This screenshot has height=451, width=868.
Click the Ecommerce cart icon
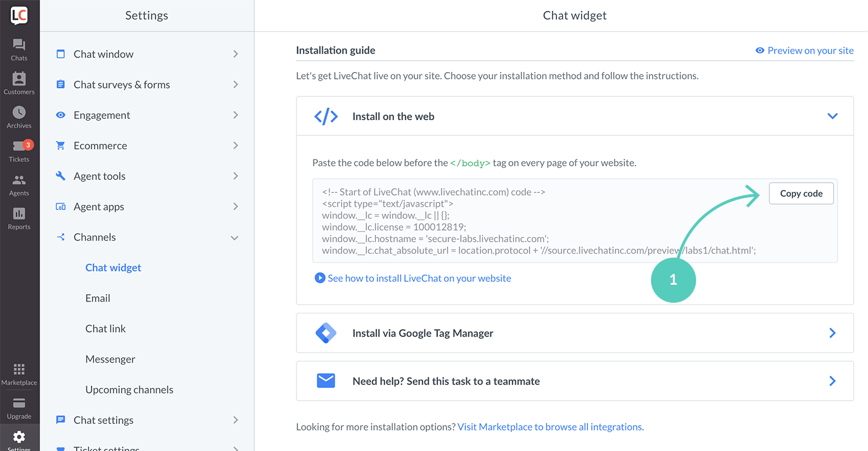tap(60, 145)
